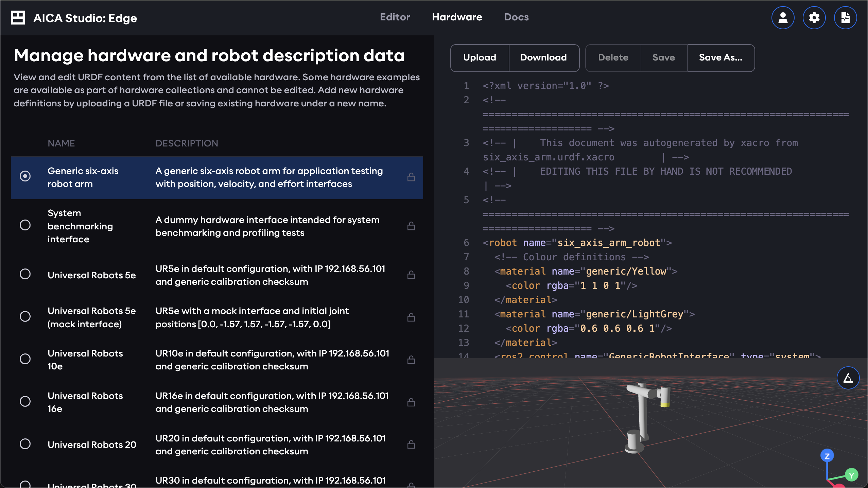
Task: Click the file activity document icon
Action: point(845,18)
